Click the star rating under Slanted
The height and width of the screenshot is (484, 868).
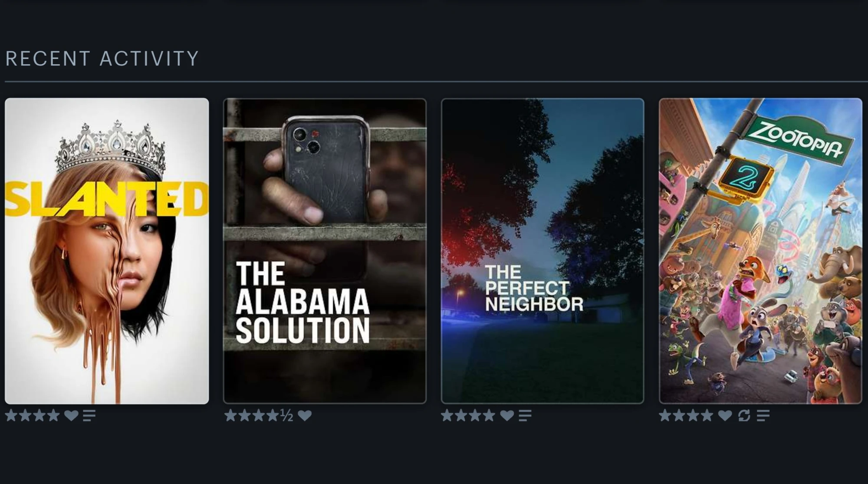point(33,415)
